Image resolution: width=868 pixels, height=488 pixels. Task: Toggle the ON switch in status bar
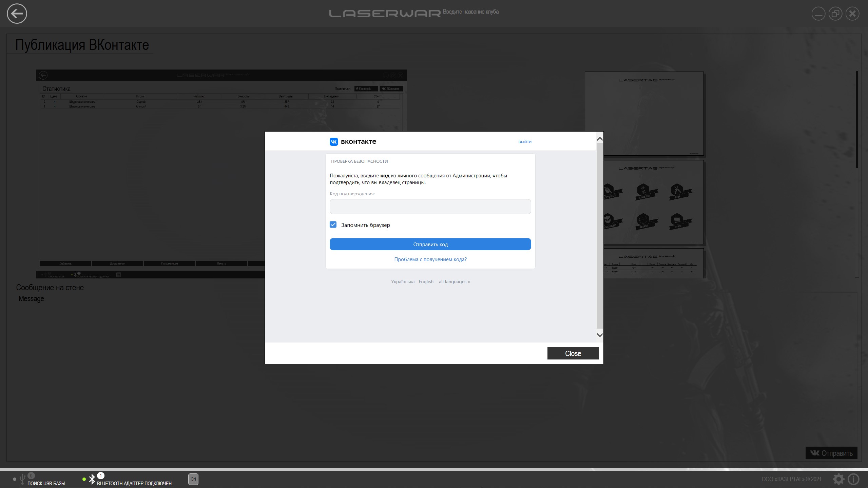click(x=193, y=479)
